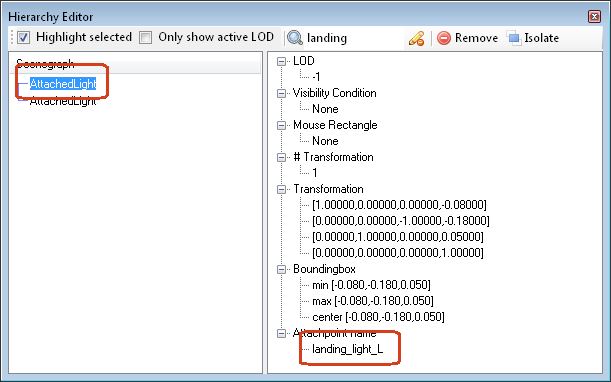Collapse the # Transformation node
The height and width of the screenshot is (382, 611).
(x=281, y=157)
